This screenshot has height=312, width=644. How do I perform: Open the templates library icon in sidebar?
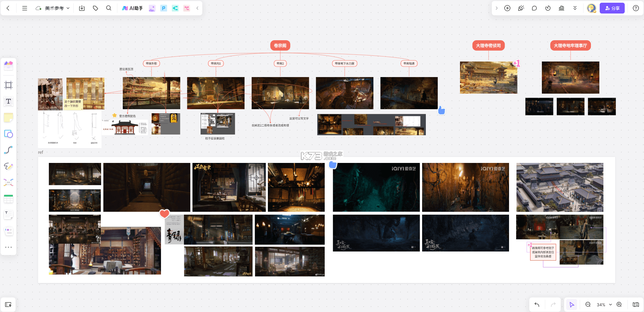[x=8, y=65]
